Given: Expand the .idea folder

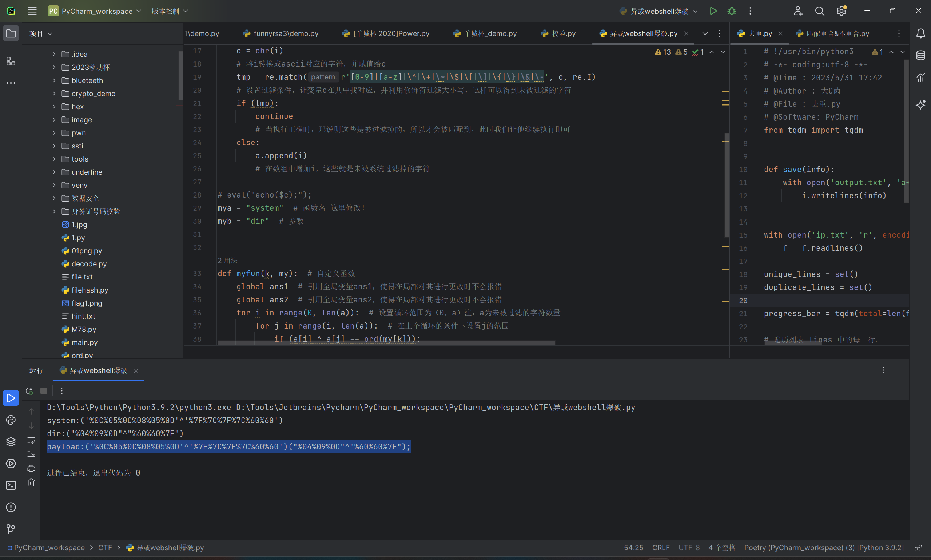Looking at the screenshot, I should coord(54,54).
